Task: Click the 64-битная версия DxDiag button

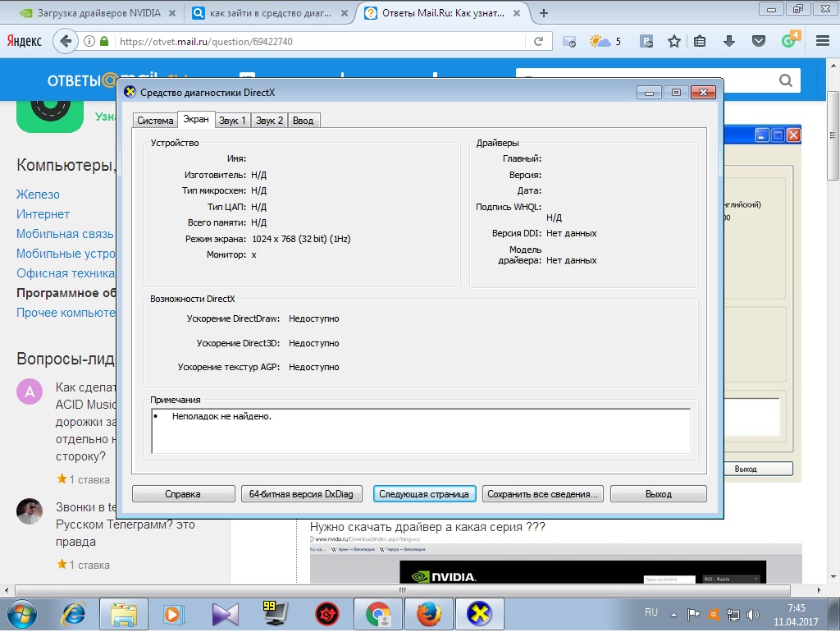Action: point(301,494)
